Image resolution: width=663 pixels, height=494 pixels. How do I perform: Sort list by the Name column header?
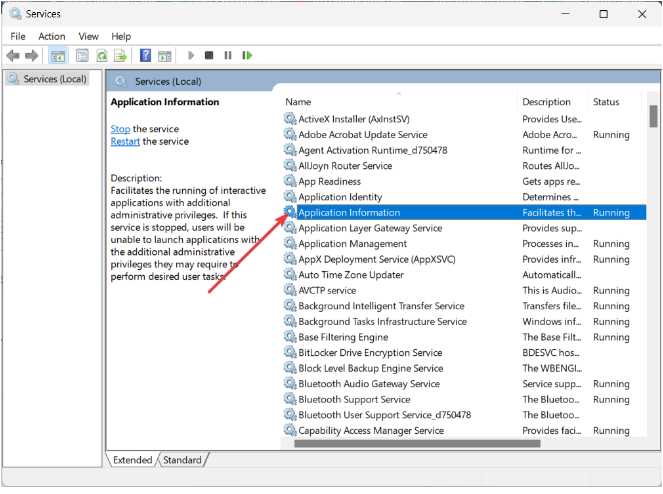point(298,102)
